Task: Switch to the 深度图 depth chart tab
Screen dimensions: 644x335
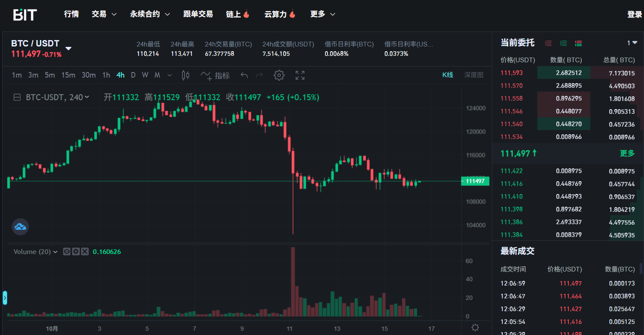Action: 473,75
